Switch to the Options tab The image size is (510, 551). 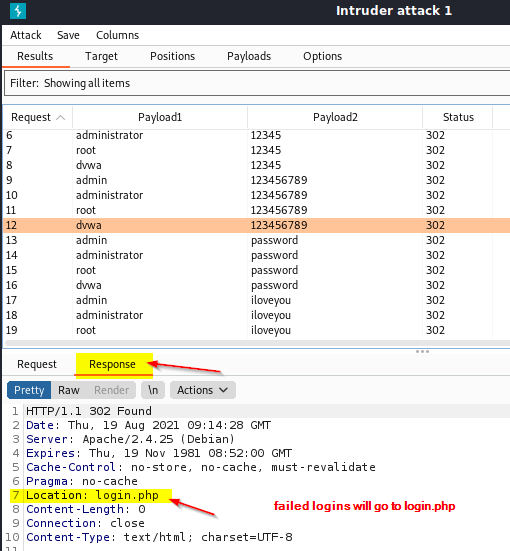point(322,56)
